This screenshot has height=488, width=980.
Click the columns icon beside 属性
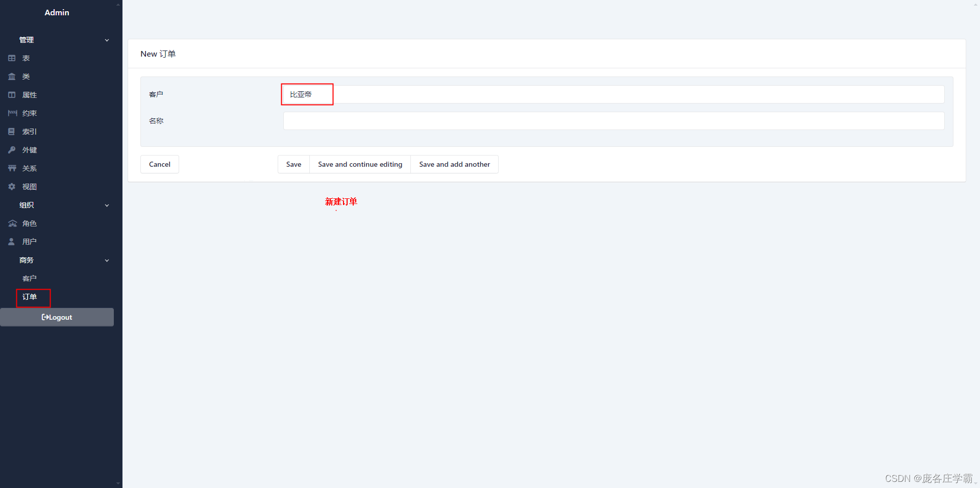click(x=12, y=95)
